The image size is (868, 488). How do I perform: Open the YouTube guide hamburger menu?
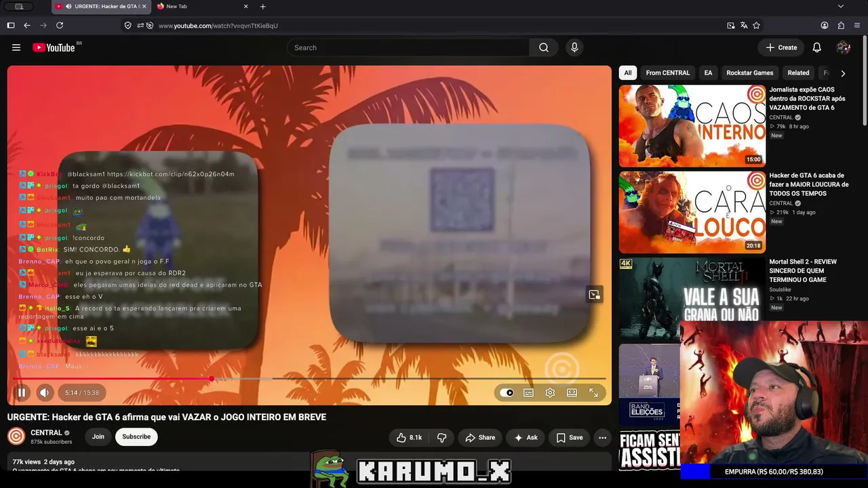pos(16,47)
